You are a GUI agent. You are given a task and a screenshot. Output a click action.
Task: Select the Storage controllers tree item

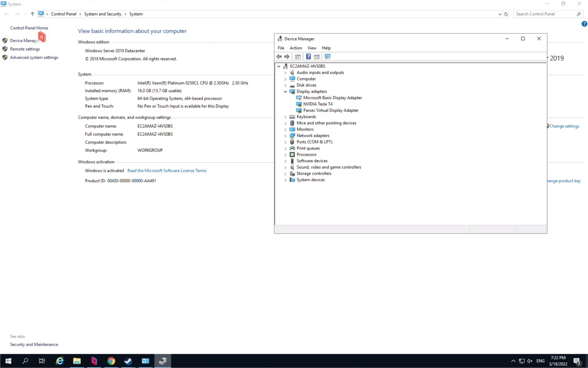(x=314, y=173)
